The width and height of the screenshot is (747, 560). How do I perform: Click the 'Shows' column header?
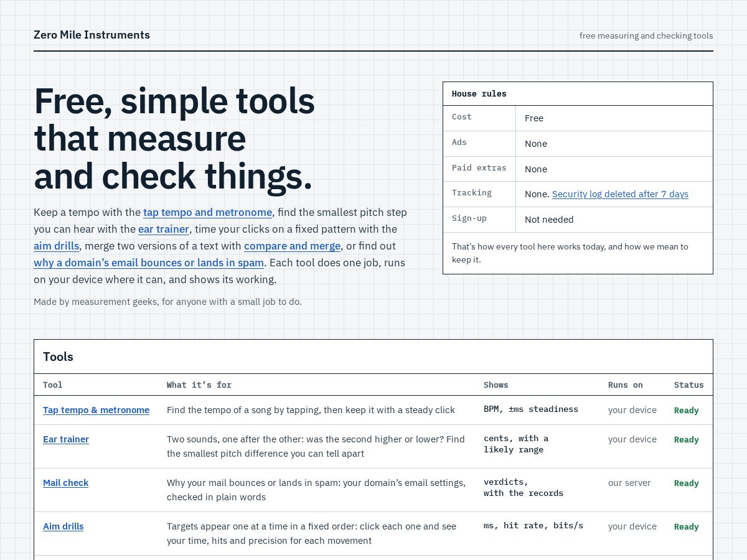(496, 385)
